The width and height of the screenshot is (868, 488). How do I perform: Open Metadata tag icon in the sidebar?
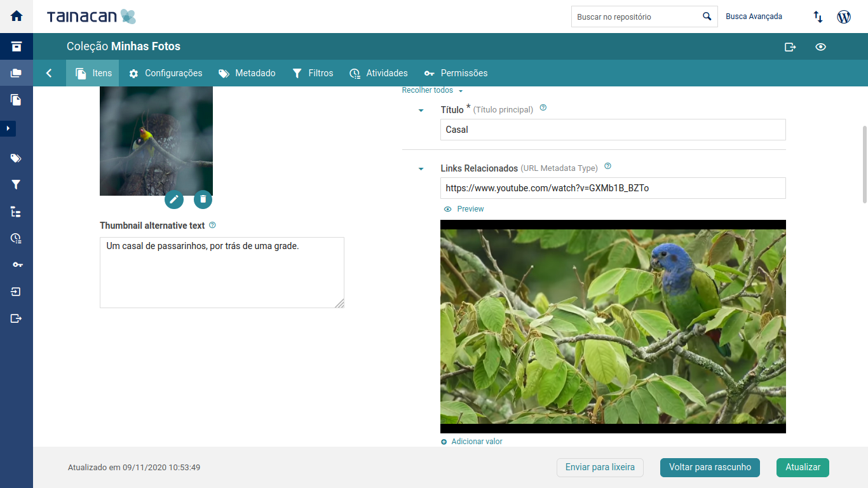17,158
